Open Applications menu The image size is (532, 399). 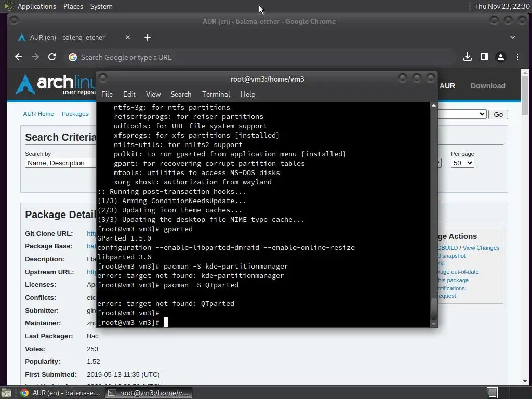[37, 6]
